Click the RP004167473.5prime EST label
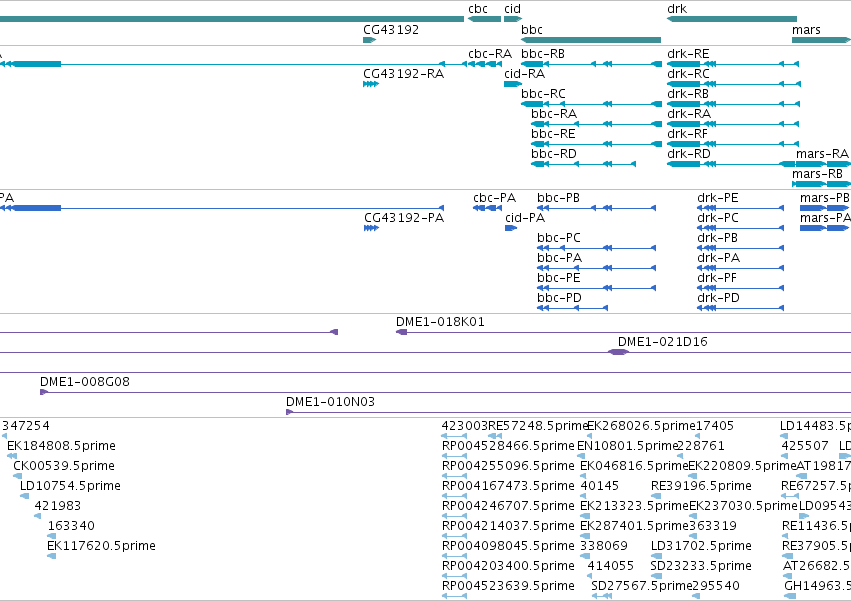 click(x=508, y=487)
